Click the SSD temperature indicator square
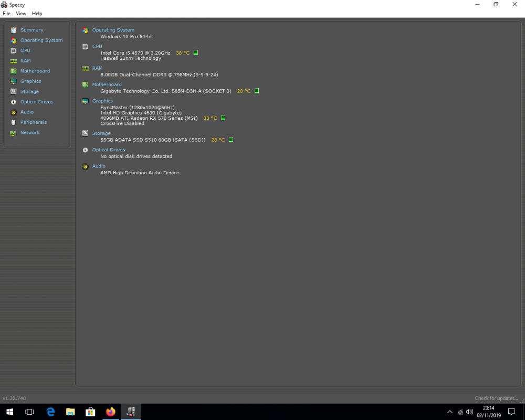Image resolution: width=525 pixels, height=420 pixels. pyautogui.click(x=231, y=140)
